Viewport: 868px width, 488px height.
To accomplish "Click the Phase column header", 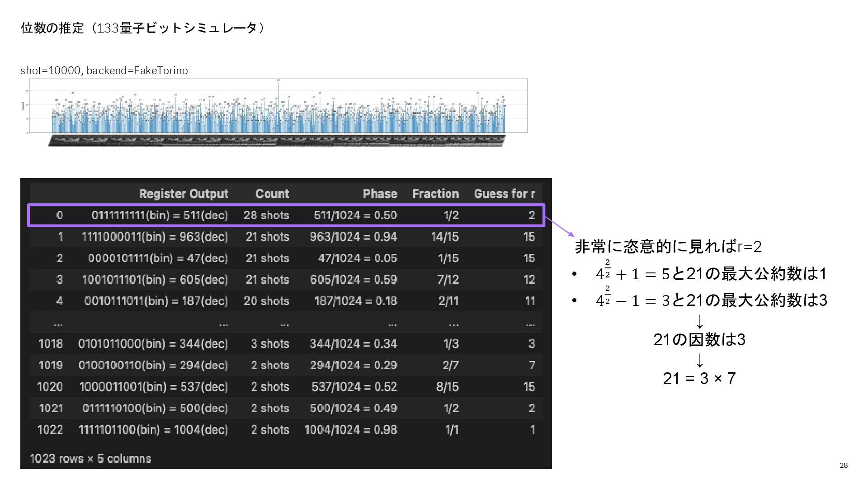I will pos(380,194).
